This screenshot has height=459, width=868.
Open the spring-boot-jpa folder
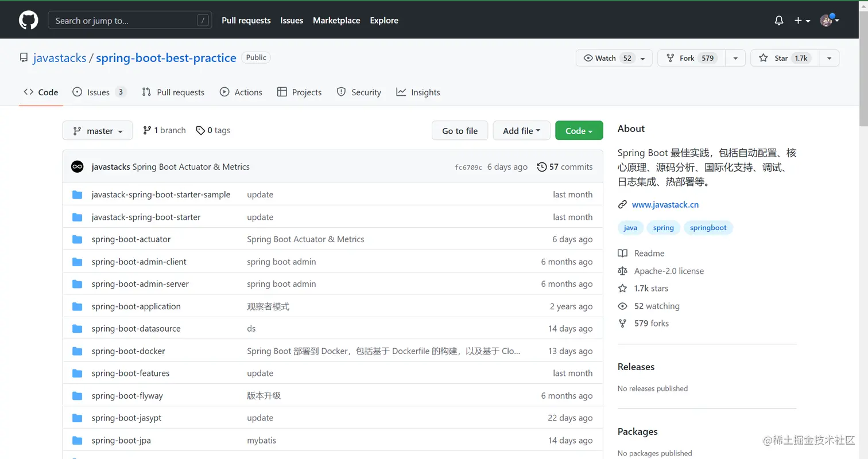pos(121,441)
